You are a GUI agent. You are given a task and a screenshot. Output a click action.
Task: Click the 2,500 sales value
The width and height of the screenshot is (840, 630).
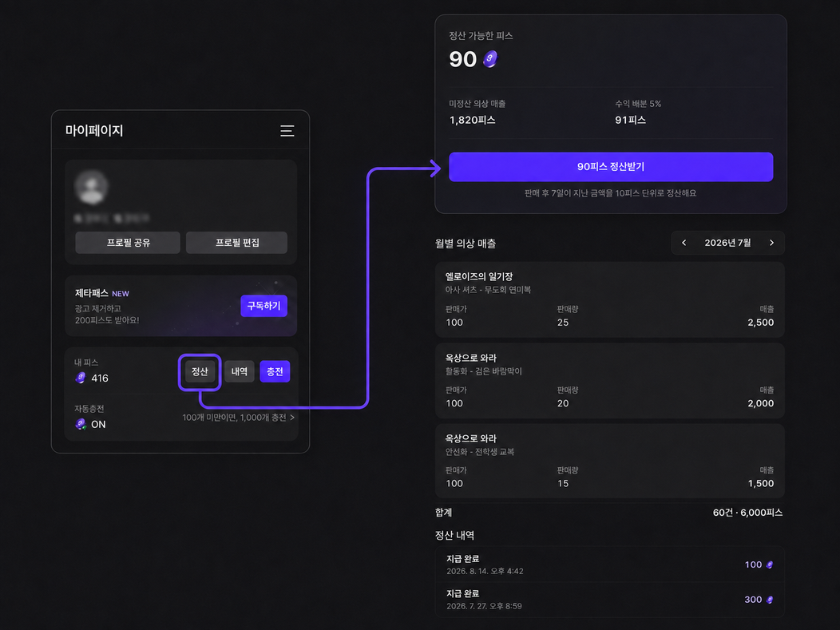click(761, 323)
